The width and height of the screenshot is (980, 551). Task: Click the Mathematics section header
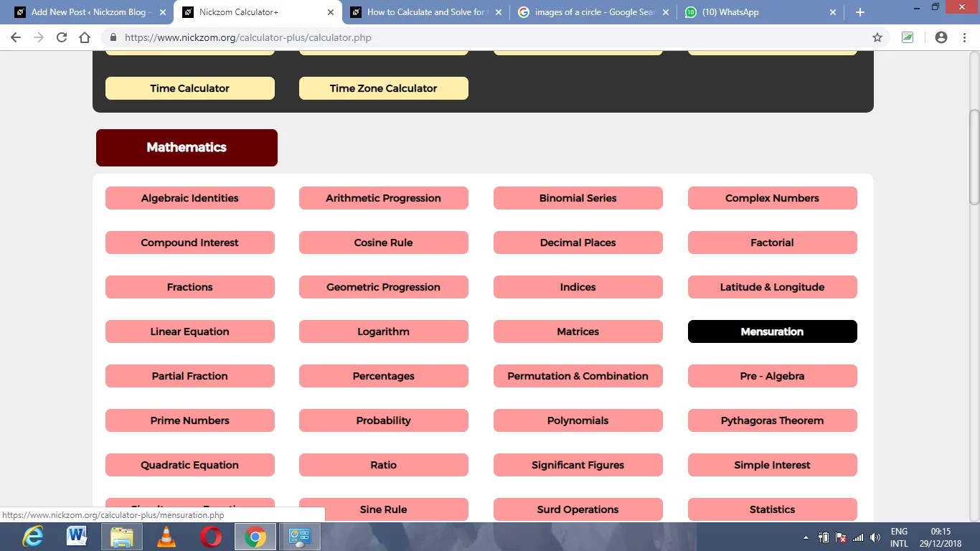coord(187,148)
